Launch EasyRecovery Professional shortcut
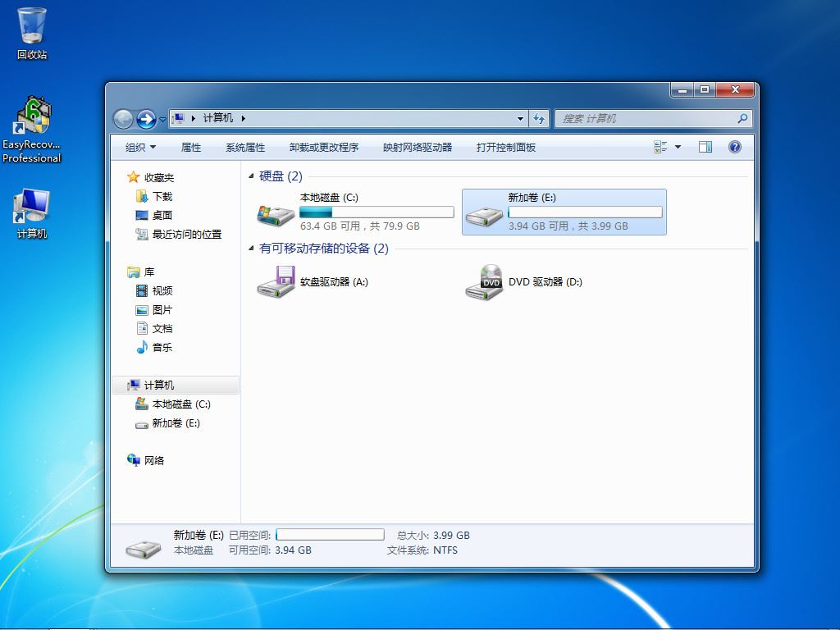The image size is (840, 630). pyautogui.click(x=32, y=129)
